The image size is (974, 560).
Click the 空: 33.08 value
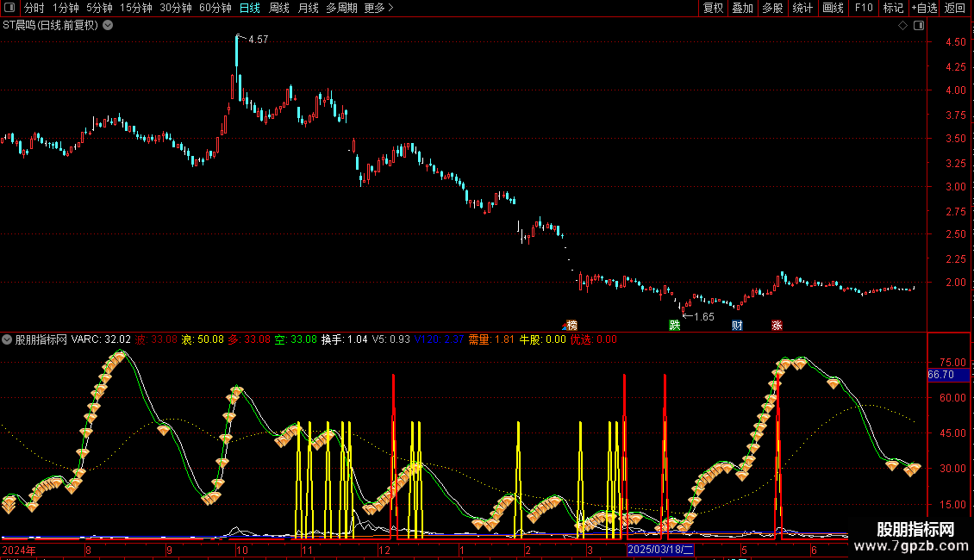click(296, 339)
